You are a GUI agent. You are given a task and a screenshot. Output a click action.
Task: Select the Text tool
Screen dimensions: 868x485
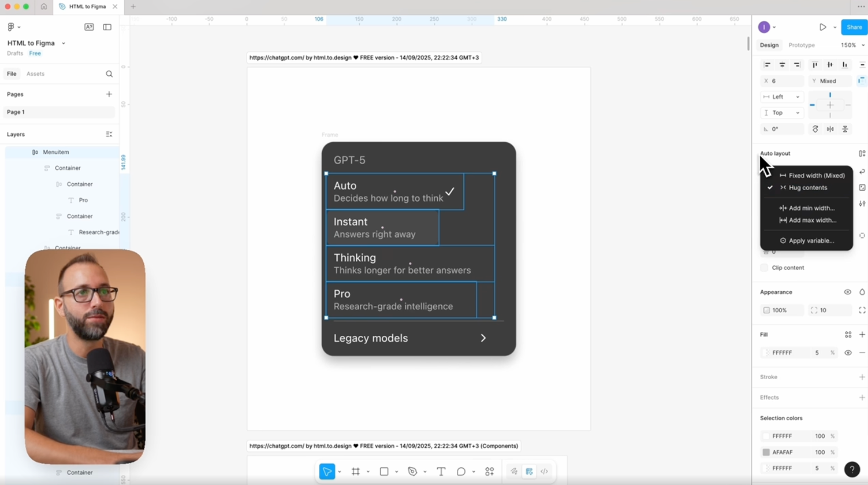pyautogui.click(x=441, y=472)
